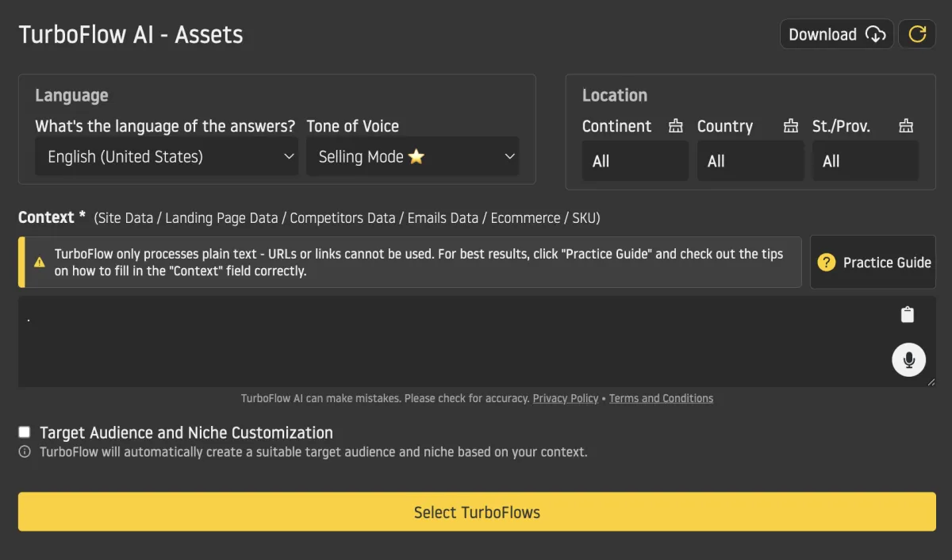Image resolution: width=952 pixels, height=560 pixels.
Task: Click the refresh arrow icon button
Action: point(917,34)
